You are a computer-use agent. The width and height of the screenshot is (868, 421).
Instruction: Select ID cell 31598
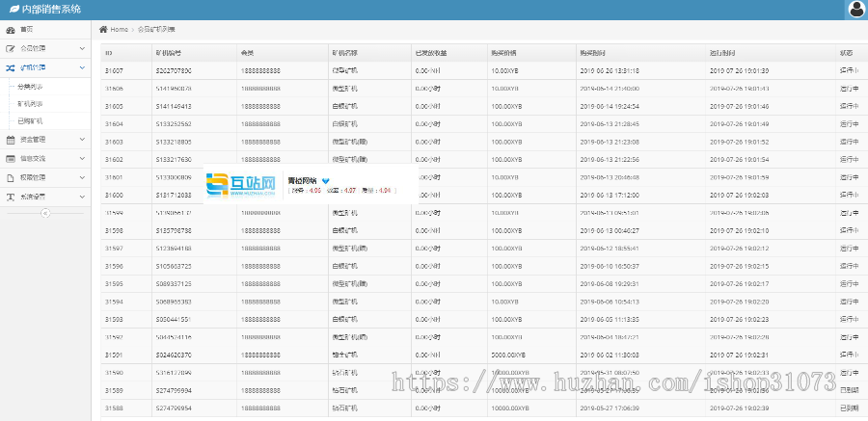coord(114,230)
